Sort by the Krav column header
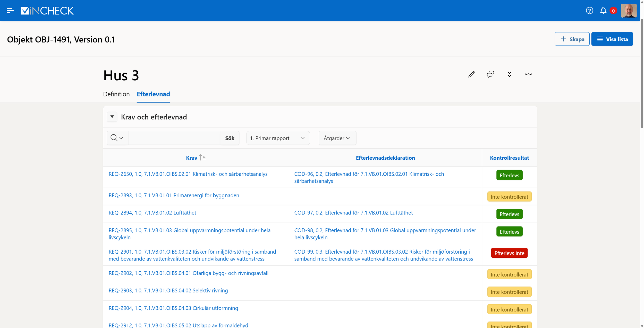Viewport: 644px width, 328px height. pos(192,158)
